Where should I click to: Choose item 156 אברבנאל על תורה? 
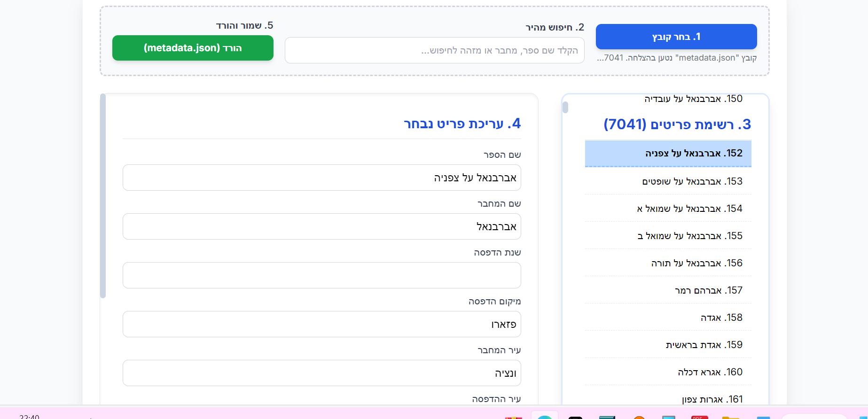[668, 263]
